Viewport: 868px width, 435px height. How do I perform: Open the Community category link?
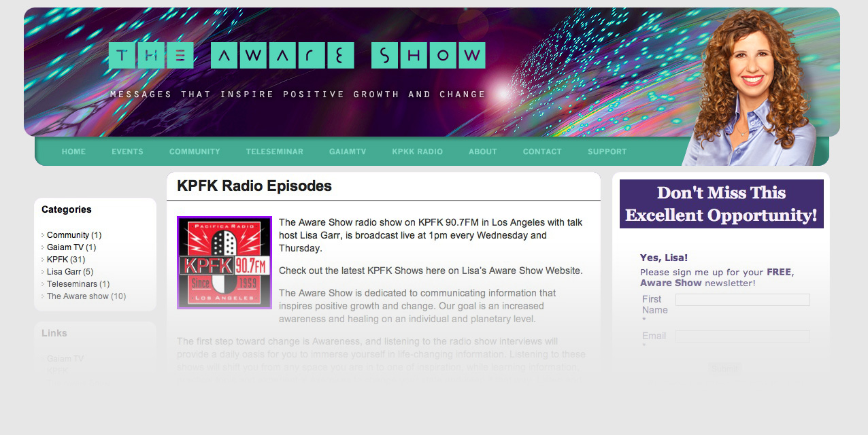click(68, 235)
